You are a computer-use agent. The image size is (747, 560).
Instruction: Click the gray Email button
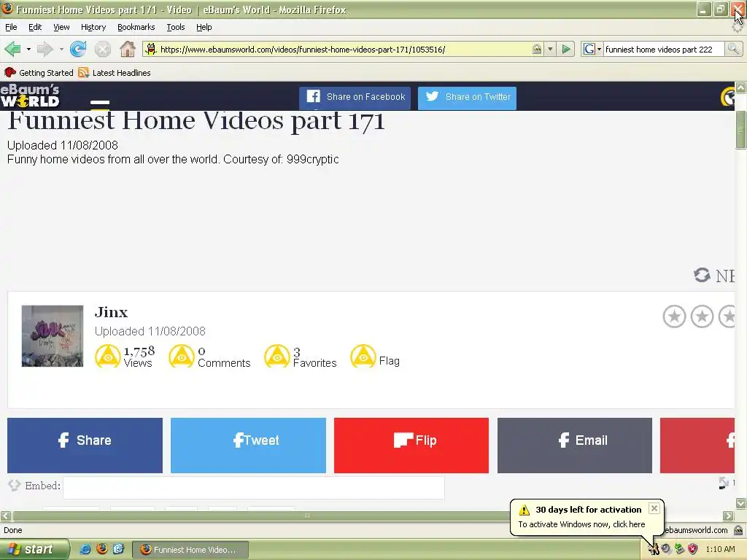point(575,446)
